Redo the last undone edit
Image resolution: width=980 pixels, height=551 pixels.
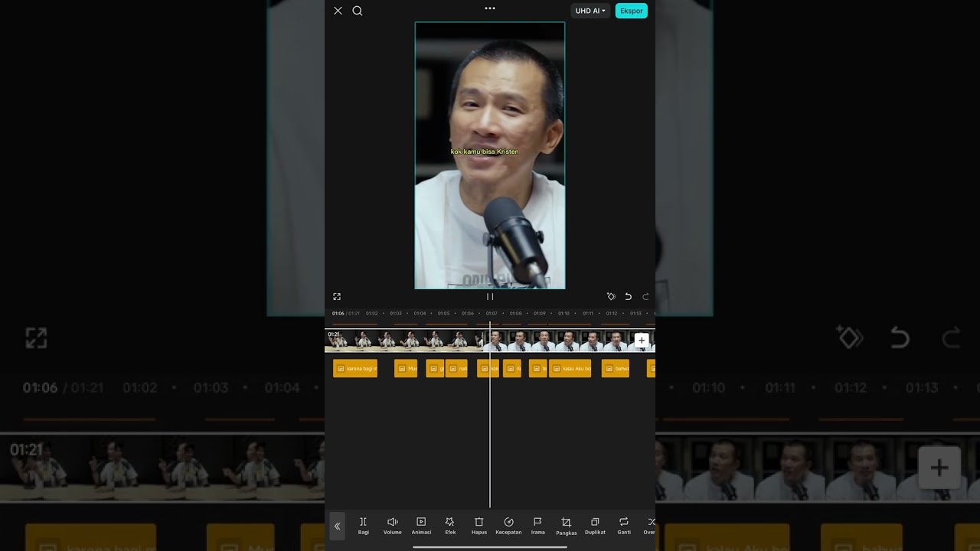(x=645, y=296)
